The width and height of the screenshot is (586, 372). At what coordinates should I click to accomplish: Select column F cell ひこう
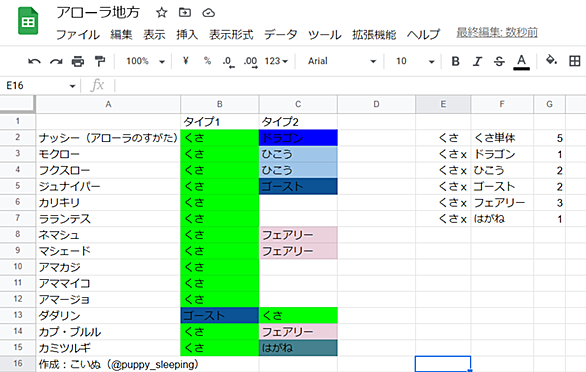point(502,170)
